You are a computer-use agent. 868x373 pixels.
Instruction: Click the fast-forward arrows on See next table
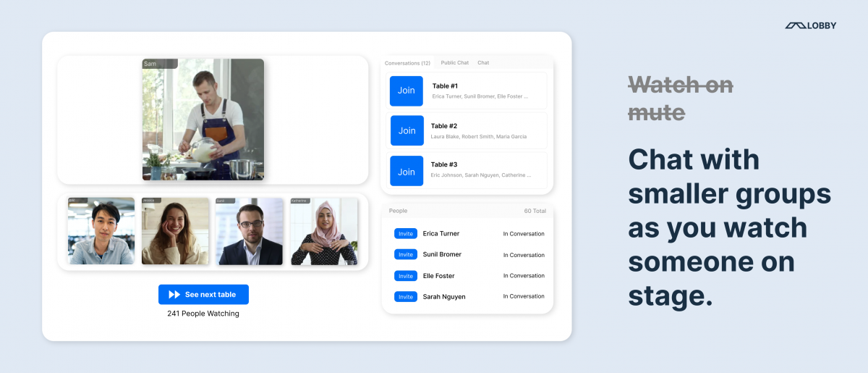click(x=174, y=295)
